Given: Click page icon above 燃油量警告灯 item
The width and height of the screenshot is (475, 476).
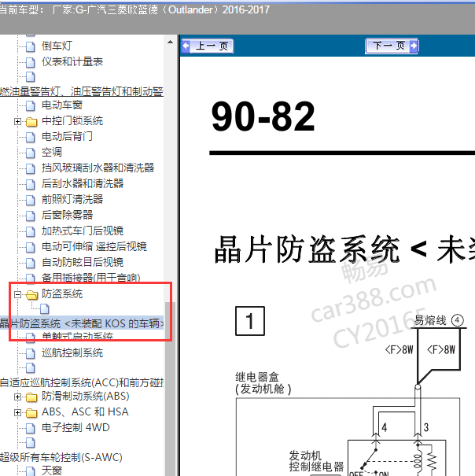Looking at the screenshot, I should [x=31, y=77].
